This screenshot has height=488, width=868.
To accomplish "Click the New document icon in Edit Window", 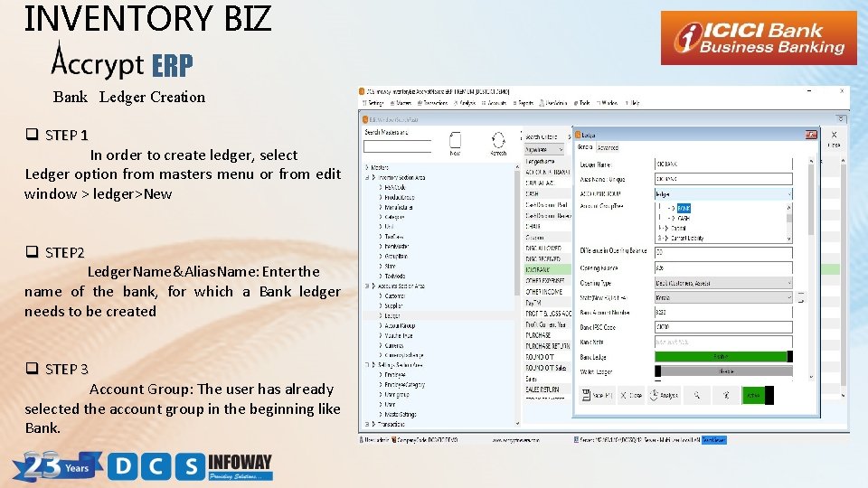I will coord(455,141).
